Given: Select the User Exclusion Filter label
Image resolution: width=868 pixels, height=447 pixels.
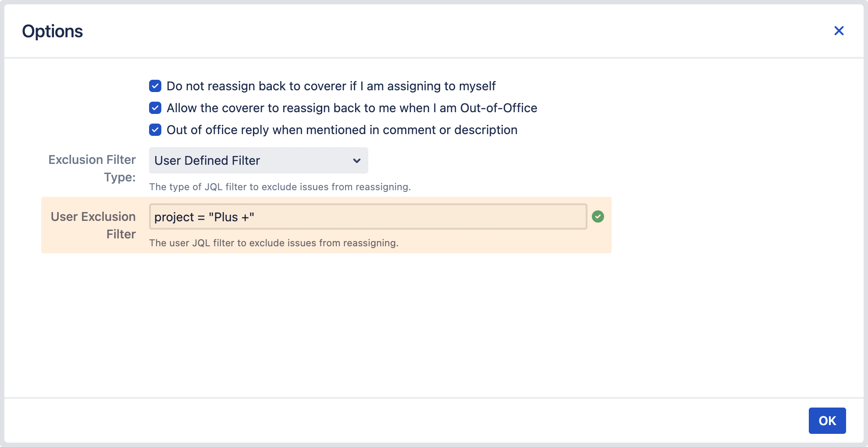Looking at the screenshot, I should [x=93, y=225].
